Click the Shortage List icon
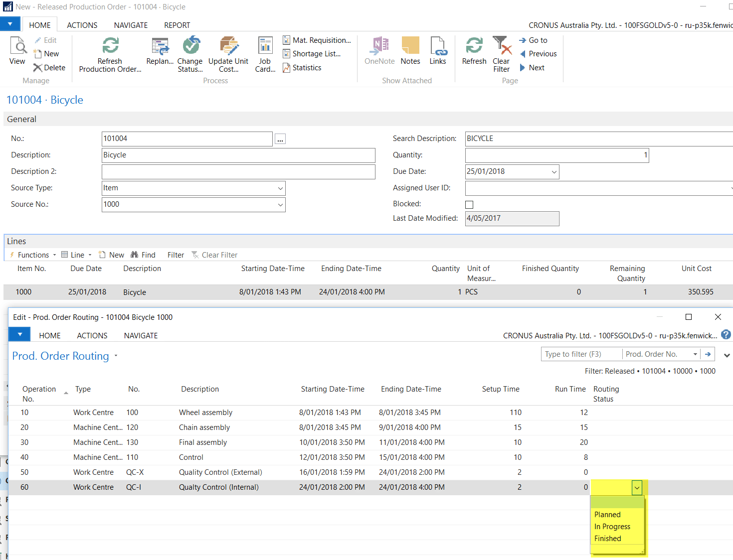Image resolution: width=733 pixels, height=560 pixels. point(287,53)
